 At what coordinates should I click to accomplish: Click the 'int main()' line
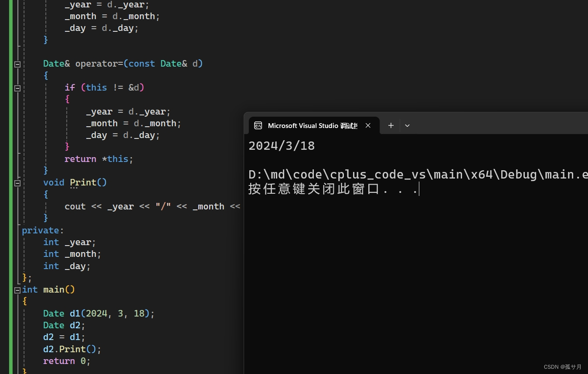48,290
